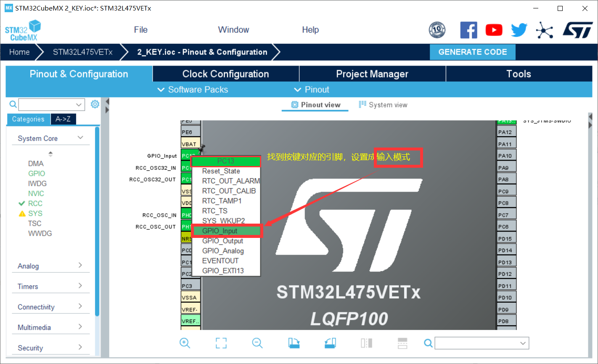Click the 10-year anniversary badge icon
The height and width of the screenshot is (364, 598).
437,30
